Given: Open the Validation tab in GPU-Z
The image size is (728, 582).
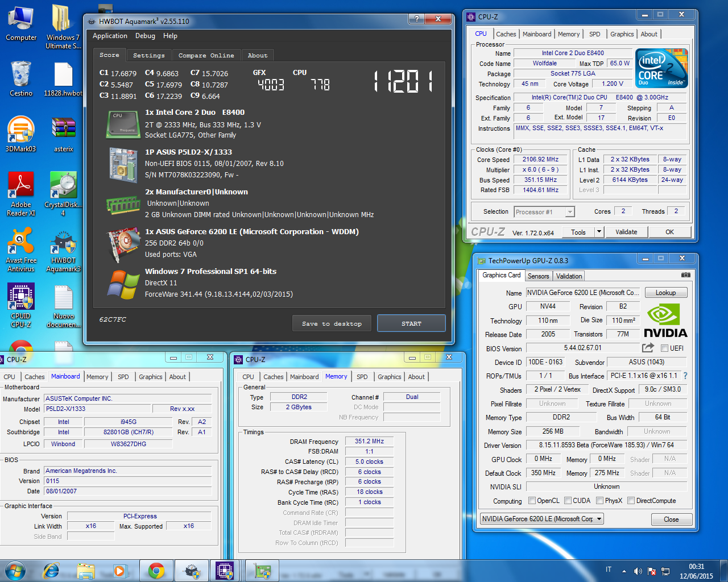Looking at the screenshot, I should pyautogui.click(x=569, y=276).
